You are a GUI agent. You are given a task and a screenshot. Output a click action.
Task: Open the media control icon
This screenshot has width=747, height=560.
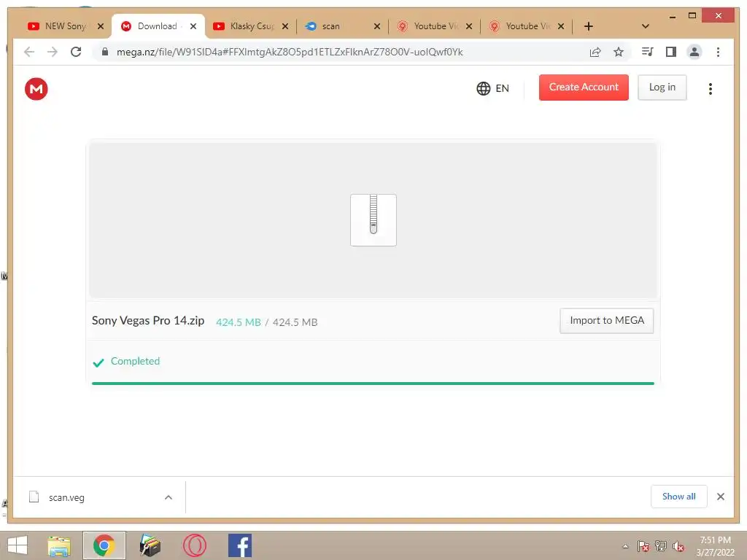648,52
